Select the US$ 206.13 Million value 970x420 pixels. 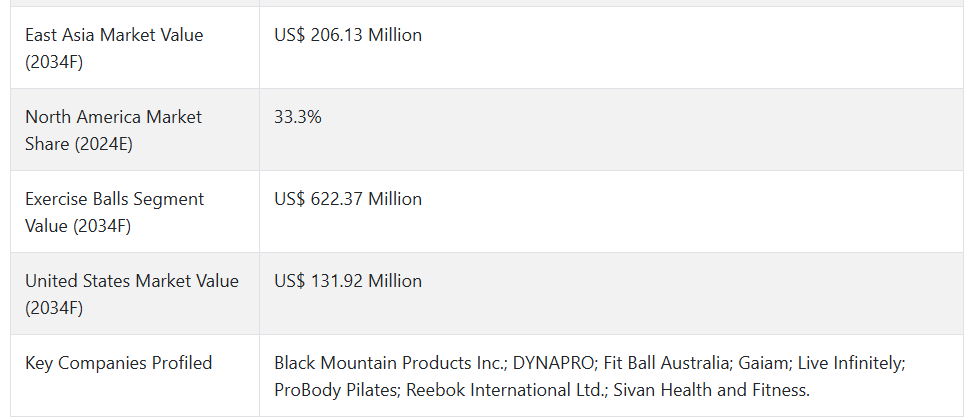tap(348, 35)
